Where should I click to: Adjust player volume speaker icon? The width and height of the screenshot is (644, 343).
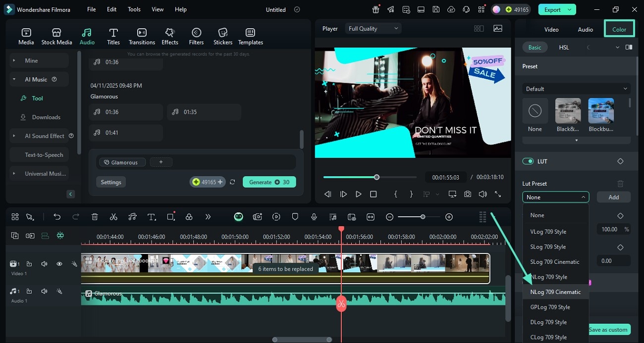(x=483, y=195)
